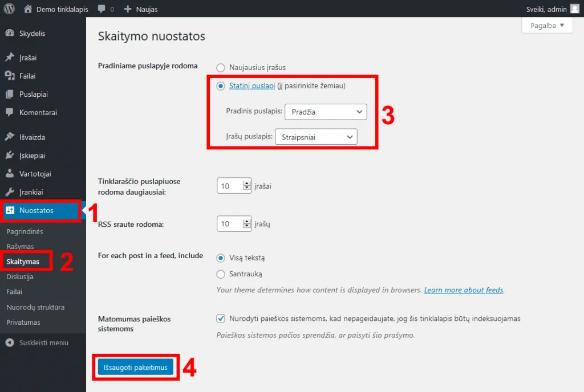Click the Naujas admin bar link
Viewport: 584px width, 392px height.
[x=147, y=9]
